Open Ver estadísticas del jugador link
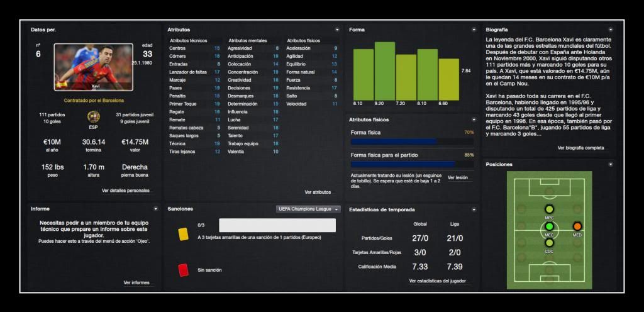 coord(438,281)
